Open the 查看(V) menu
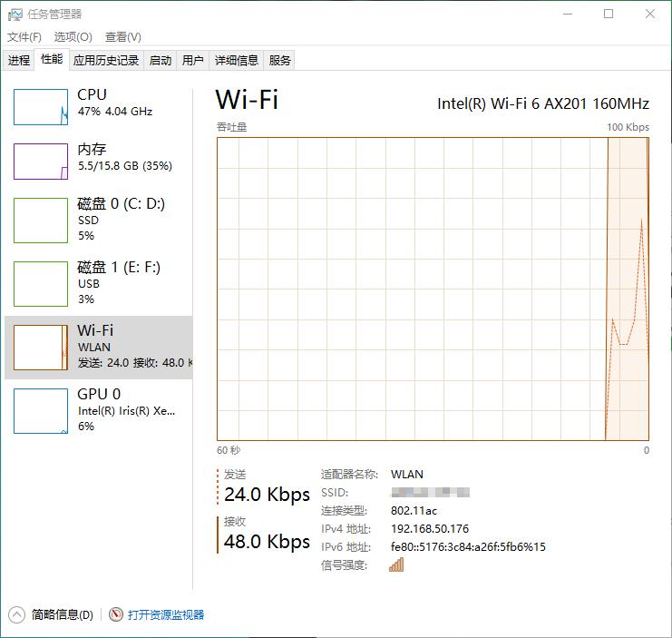The image size is (672, 638). [123, 37]
